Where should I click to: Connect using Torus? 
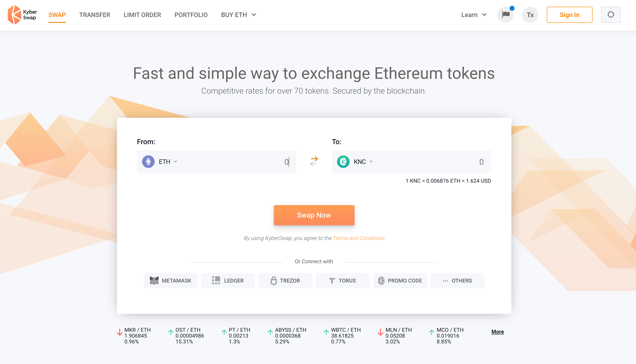(342, 280)
